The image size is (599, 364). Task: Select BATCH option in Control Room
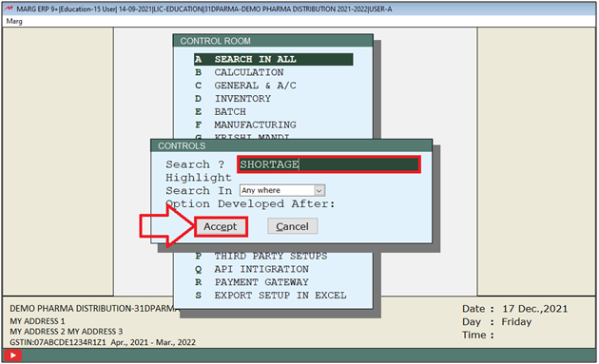tap(220, 111)
